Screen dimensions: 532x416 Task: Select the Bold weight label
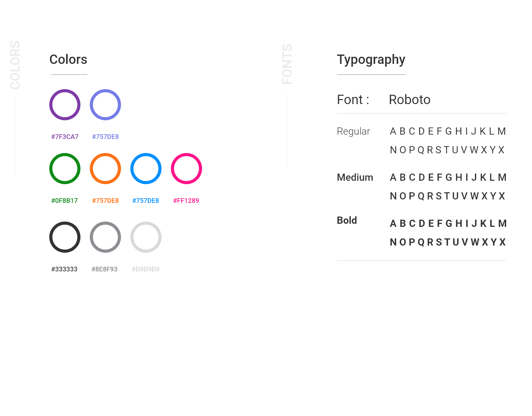click(x=347, y=220)
